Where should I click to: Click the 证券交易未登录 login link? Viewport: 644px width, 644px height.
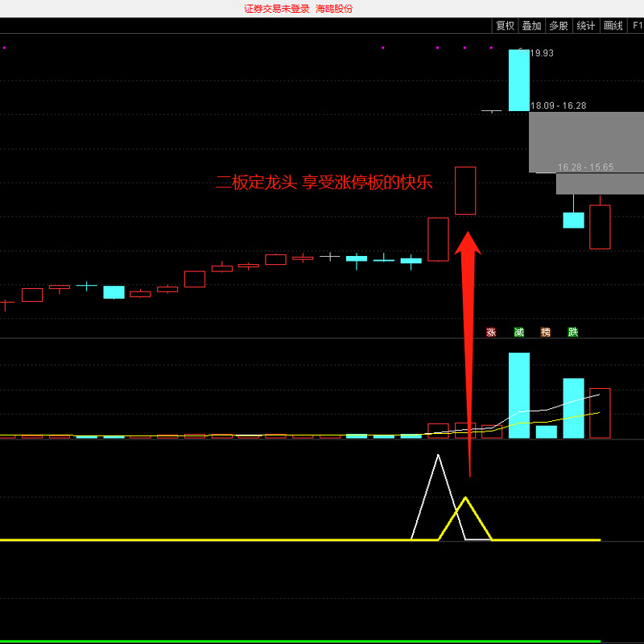coord(276,9)
